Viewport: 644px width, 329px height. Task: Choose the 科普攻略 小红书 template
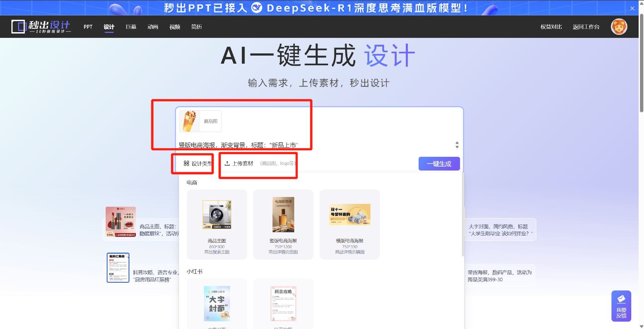pos(283,304)
